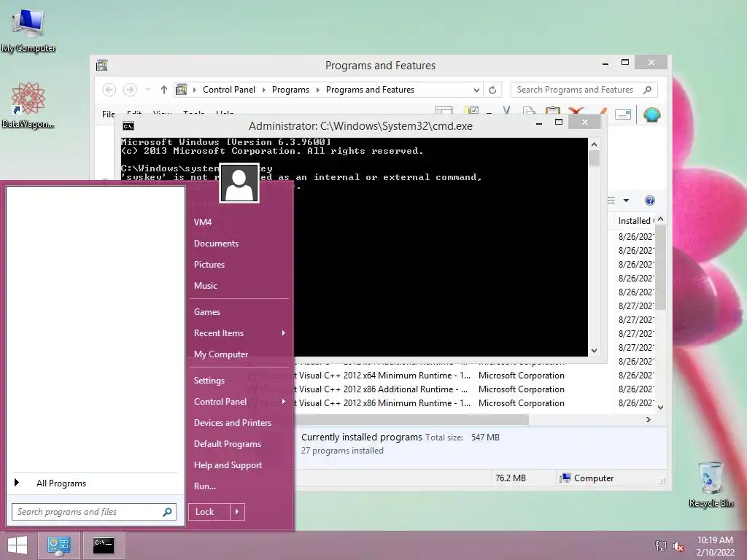Expand the breadcrumb arrow after Control Panel

[x=263, y=90]
